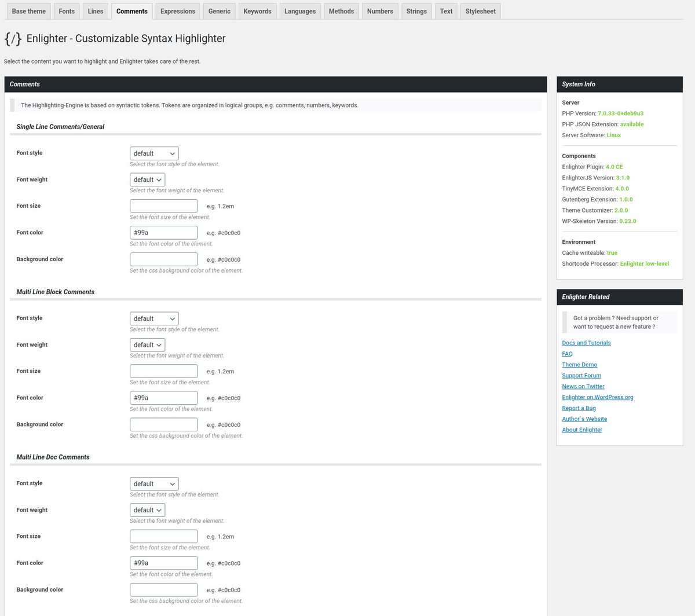The image size is (695, 616).
Task: Open the Fonts tab
Action: (x=66, y=11)
